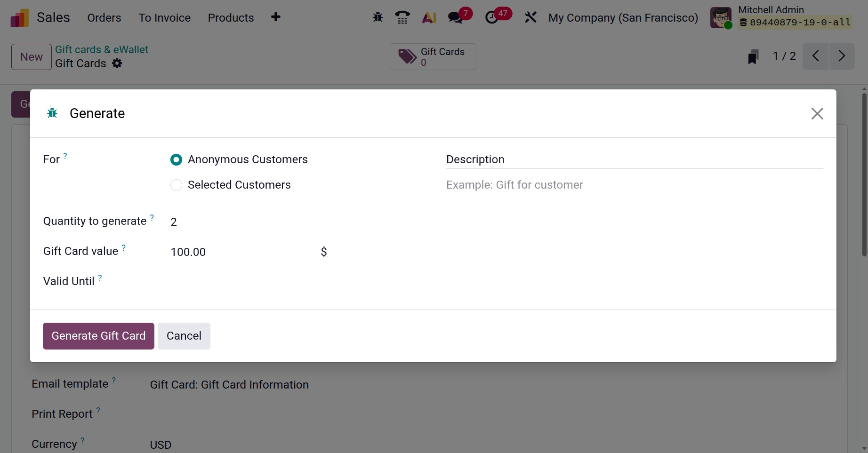Click the Quantity to generate field
868x453 pixels.
tap(245, 222)
